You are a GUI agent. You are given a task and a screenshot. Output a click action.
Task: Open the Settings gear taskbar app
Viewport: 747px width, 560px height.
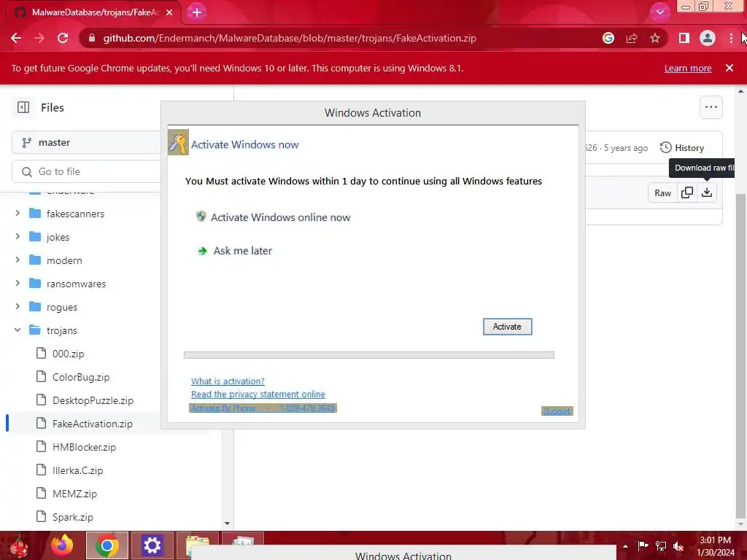[x=152, y=545]
